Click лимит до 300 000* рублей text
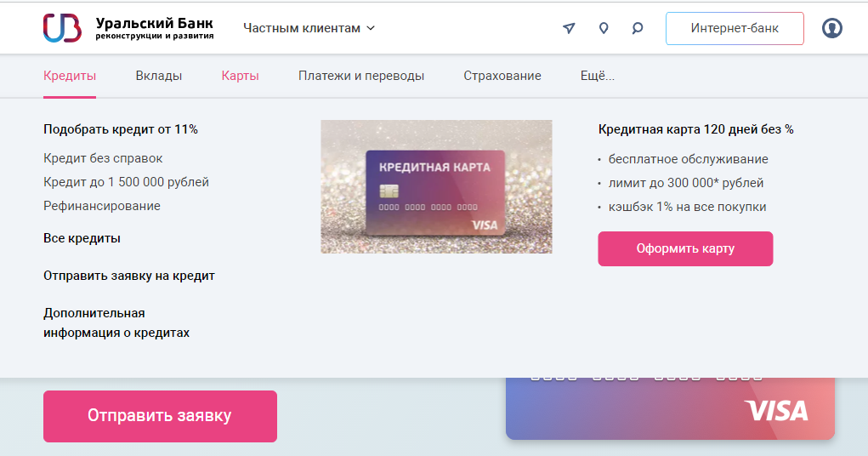This screenshot has width=868, height=456. [x=686, y=184]
